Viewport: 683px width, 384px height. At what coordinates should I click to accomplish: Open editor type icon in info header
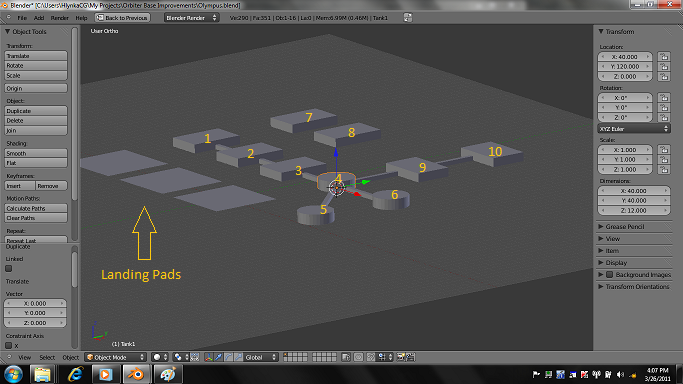(x=8, y=18)
